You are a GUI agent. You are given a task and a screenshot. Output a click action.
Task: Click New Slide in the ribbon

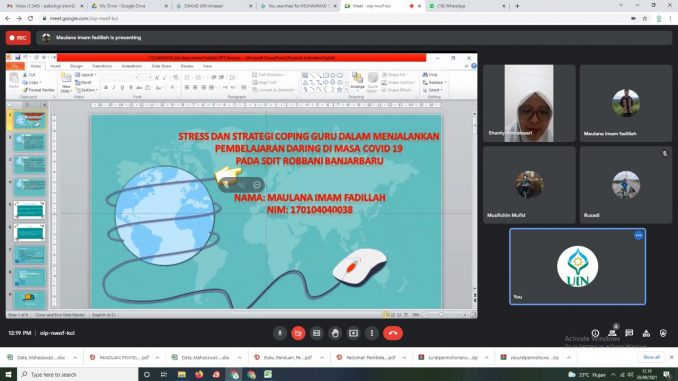pyautogui.click(x=66, y=83)
